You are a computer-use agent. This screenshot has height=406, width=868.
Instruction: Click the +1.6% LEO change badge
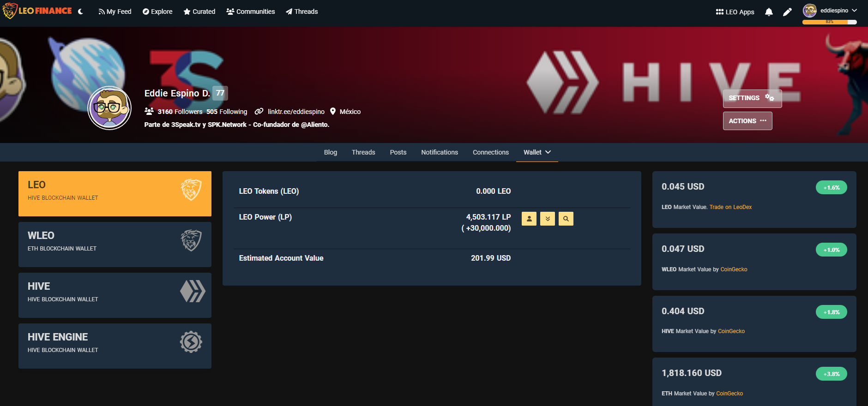(832, 188)
